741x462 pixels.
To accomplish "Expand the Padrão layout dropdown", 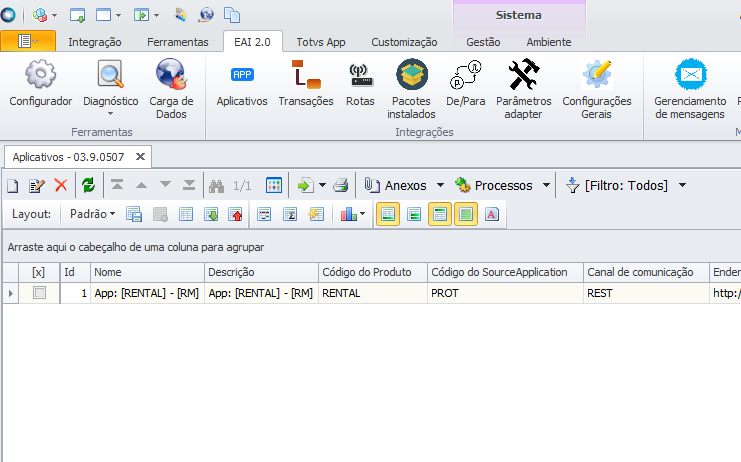I will (92, 214).
